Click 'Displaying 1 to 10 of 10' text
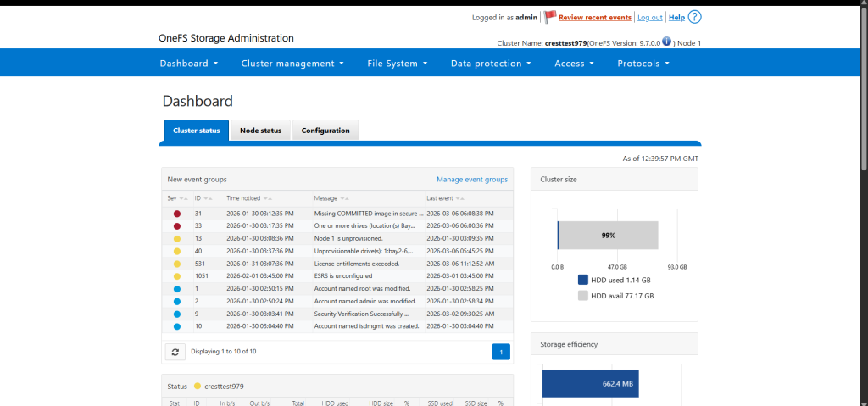This screenshot has width=868, height=406. click(224, 351)
